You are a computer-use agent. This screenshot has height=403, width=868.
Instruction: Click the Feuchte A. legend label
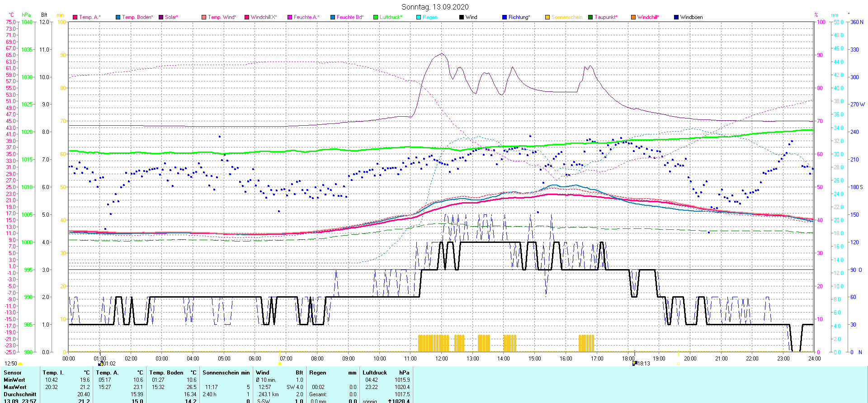pyautogui.click(x=306, y=17)
